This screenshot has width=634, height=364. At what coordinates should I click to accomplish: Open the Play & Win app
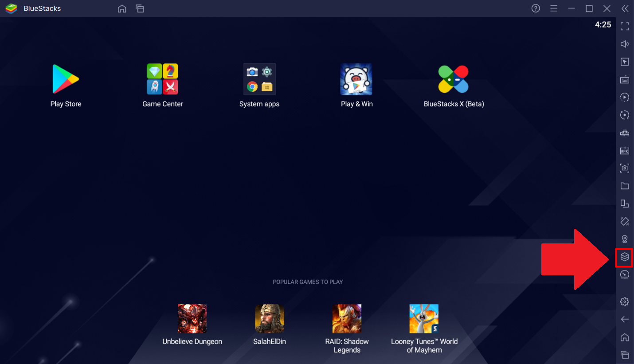pos(356,79)
